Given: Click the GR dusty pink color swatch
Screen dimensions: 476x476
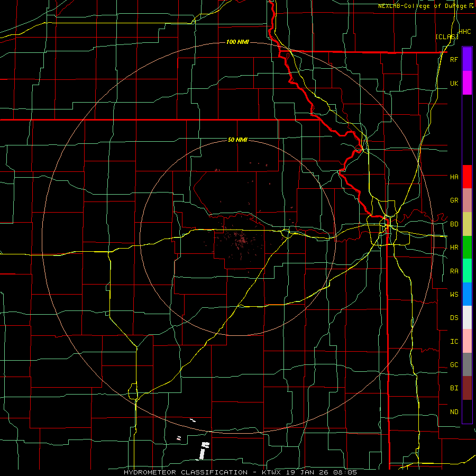Looking at the screenshot, I should (467, 200).
